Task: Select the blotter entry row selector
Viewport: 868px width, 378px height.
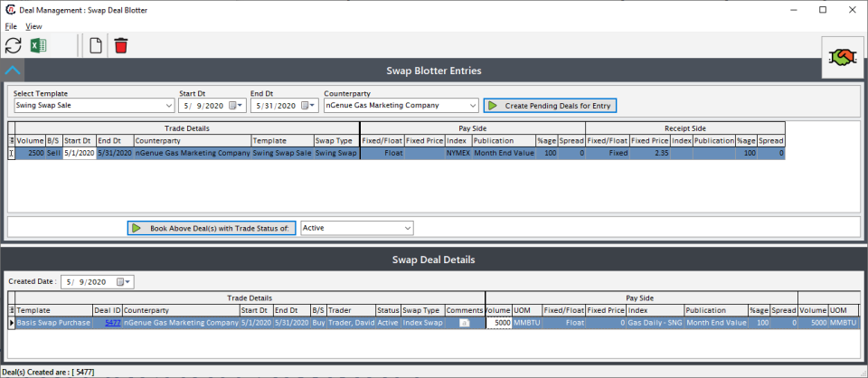Action: point(12,154)
